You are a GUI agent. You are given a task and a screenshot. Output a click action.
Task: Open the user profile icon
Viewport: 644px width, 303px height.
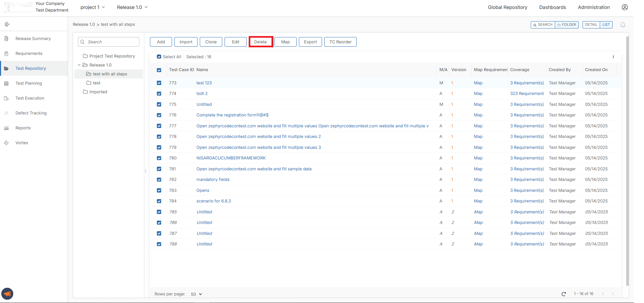coord(625,7)
